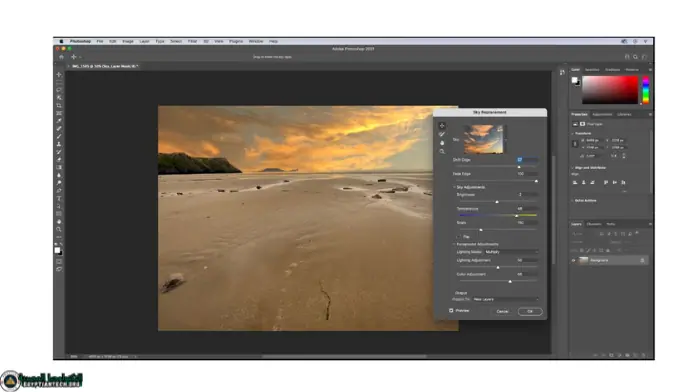Select the Horizontal Type tool

pos(59,198)
